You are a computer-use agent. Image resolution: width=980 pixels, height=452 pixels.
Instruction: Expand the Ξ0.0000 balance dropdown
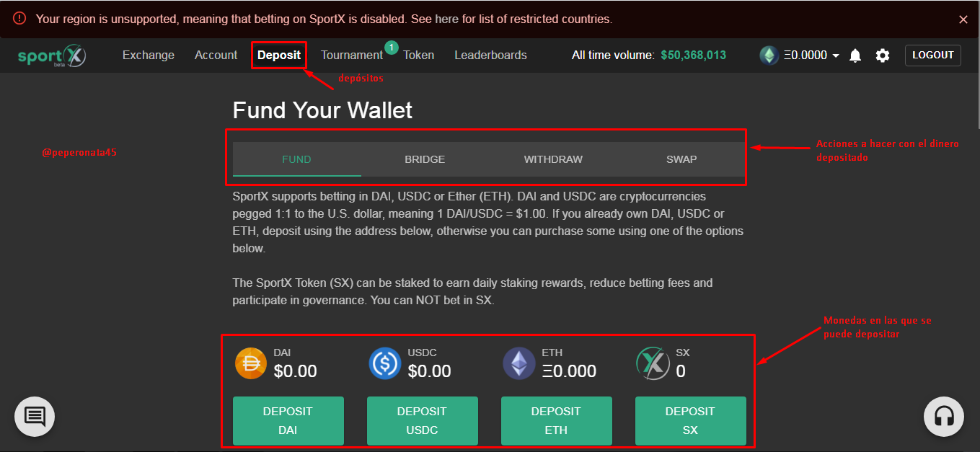(x=811, y=56)
